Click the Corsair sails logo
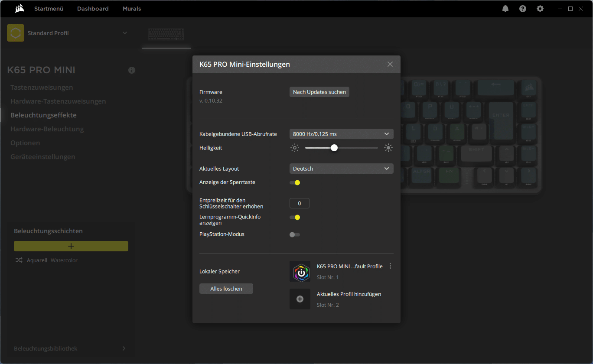Viewport: 593px width, 364px height. [x=19, y=9]
